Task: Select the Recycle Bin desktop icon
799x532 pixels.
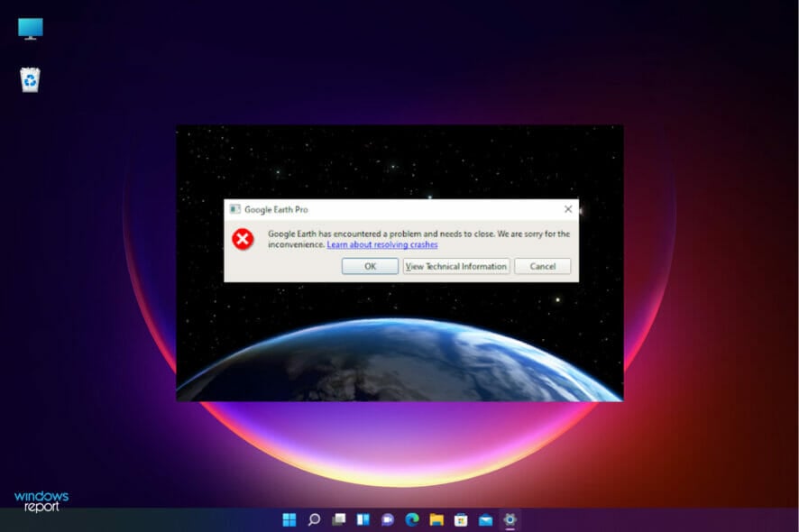Action: coord(31,80)
